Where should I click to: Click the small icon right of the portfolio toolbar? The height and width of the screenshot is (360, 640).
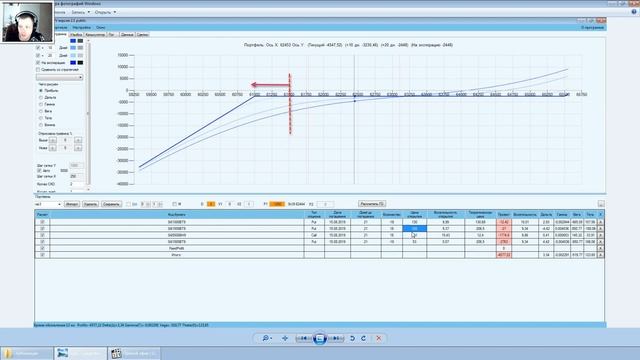601,204
